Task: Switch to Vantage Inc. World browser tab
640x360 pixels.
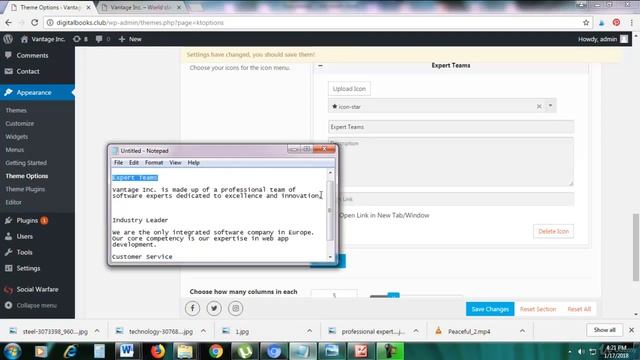Action: click(141, 7)
